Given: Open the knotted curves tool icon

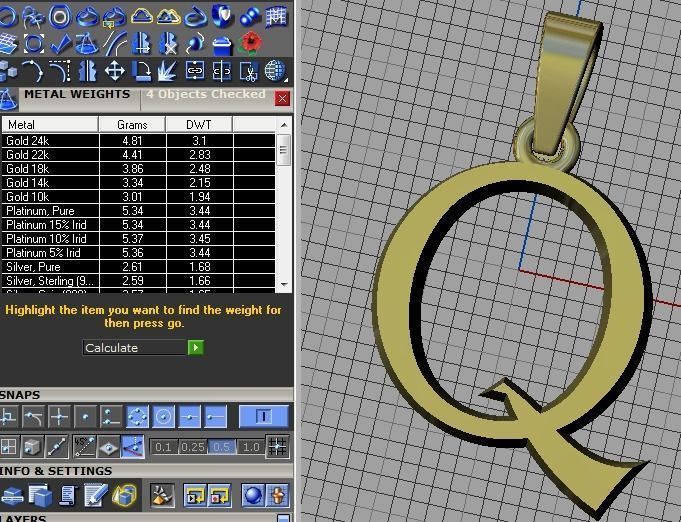Looking at the screenshot, I should (33, 17).
